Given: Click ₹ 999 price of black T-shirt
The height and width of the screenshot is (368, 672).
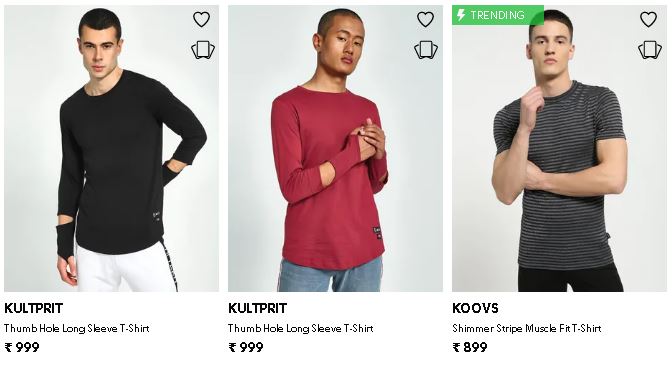Looking at the screenshot, I should click(22, 347).
